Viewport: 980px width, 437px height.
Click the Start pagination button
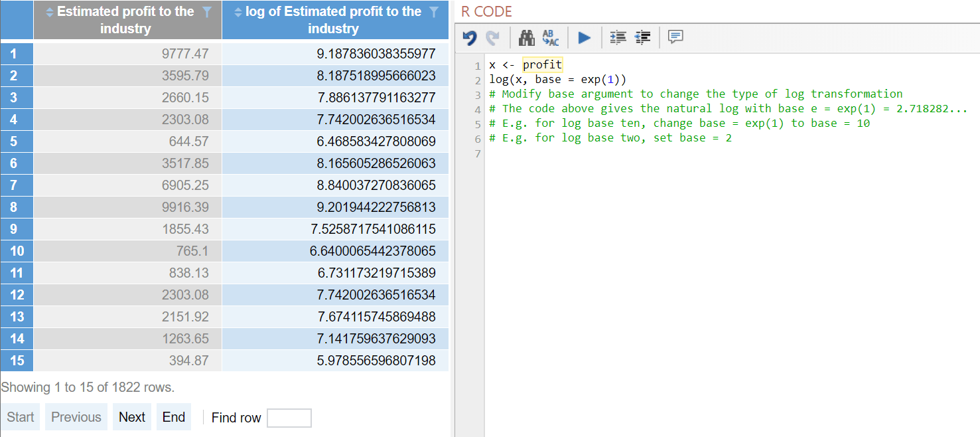click(x=20, y=416)
